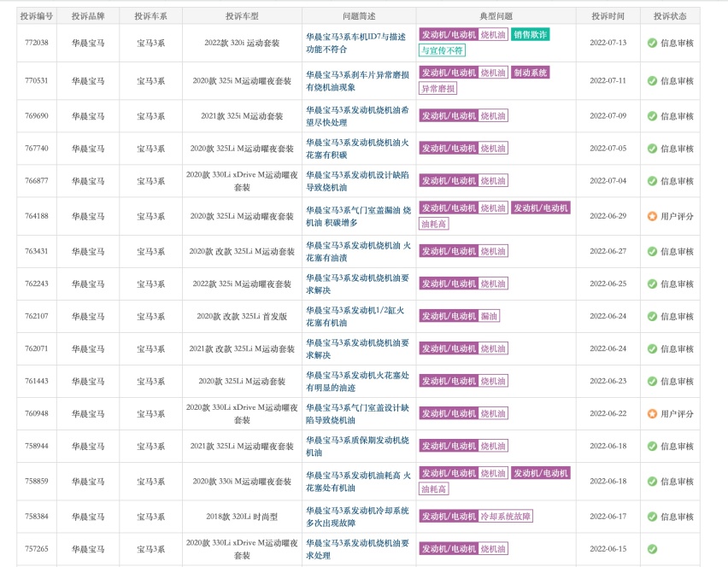728x567 pixels.
Task: Open complaint 发动机油耗高 火花塞处有机油
Action: pos(358,482)
